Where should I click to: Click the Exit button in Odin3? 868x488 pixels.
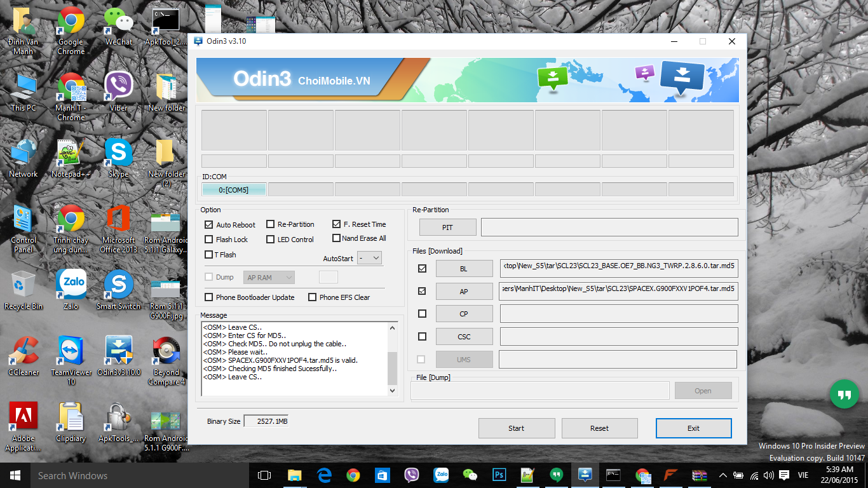[x=693, y=428]
